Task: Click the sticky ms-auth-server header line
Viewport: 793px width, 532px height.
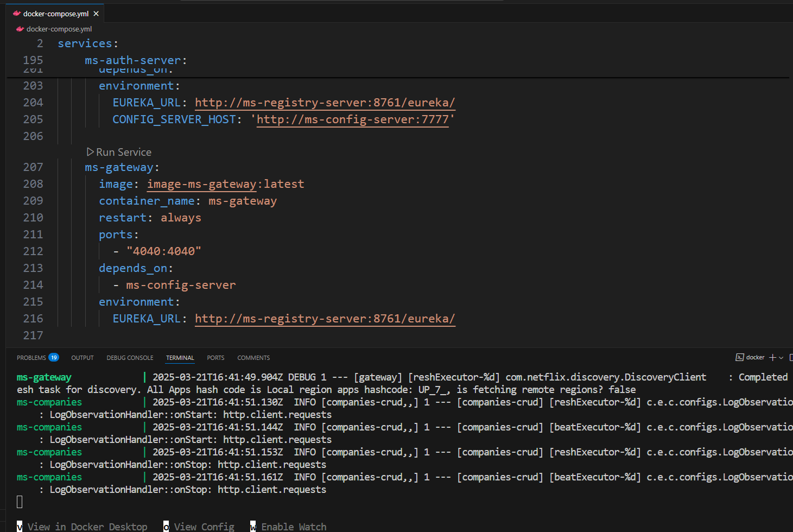Action: (x=136, y=60)
